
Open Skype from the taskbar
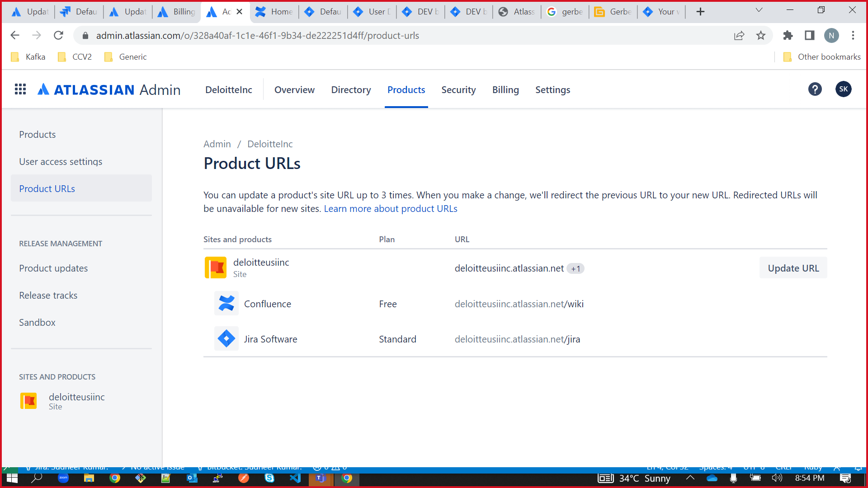pos(269,479)
